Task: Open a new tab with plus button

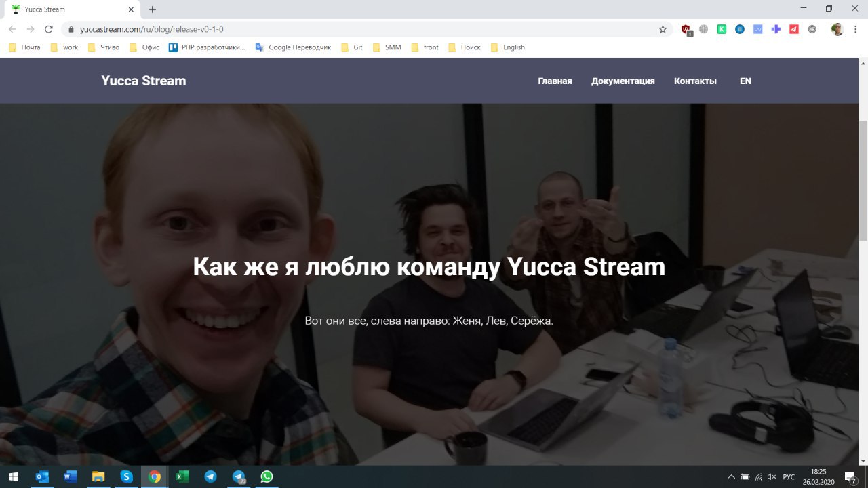Action: (x=153, y=9)
